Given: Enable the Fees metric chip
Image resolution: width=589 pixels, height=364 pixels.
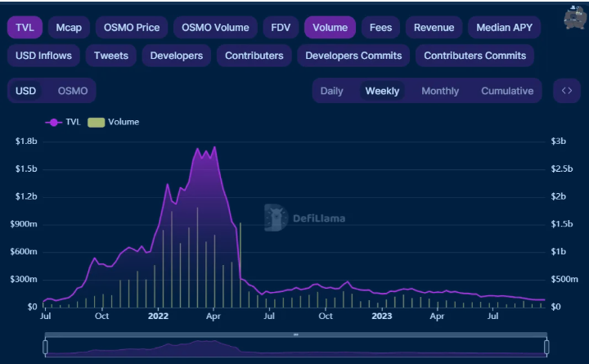Looking at the screenshot, I should (x=380, y=28).
